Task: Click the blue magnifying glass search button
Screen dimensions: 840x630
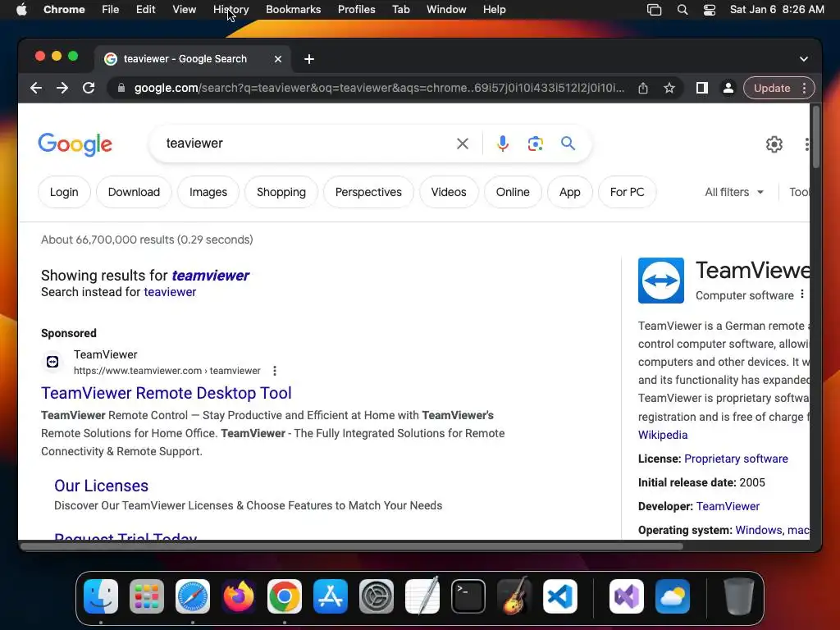Action: click(x=568, y=143)
